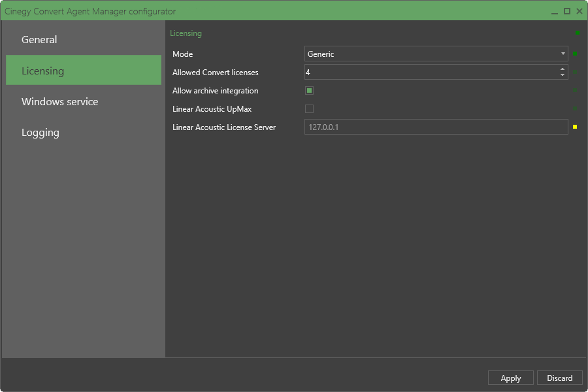The image size is (588, 392).
Task: Click the window title Cinegy Convert Agent Manager configurator
Action: click(x=90, y=12)
